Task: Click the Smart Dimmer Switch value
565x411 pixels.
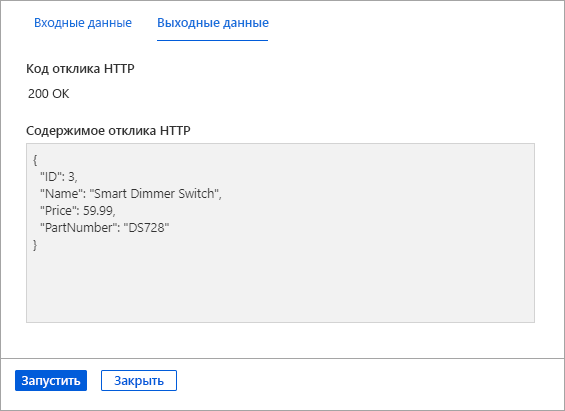Action: tap(155, 193)
